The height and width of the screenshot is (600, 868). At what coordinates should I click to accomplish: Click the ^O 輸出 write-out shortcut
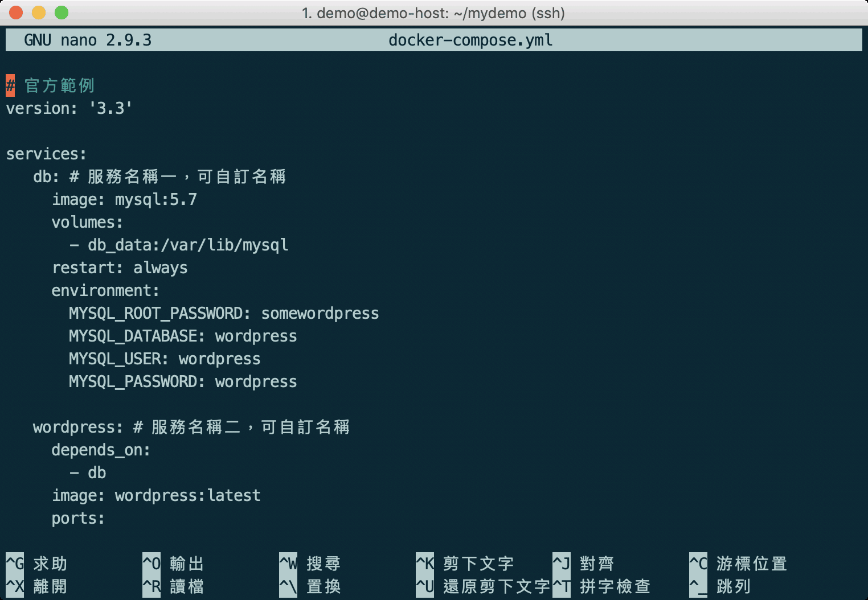pyautogui.click(x=173, y=564)
